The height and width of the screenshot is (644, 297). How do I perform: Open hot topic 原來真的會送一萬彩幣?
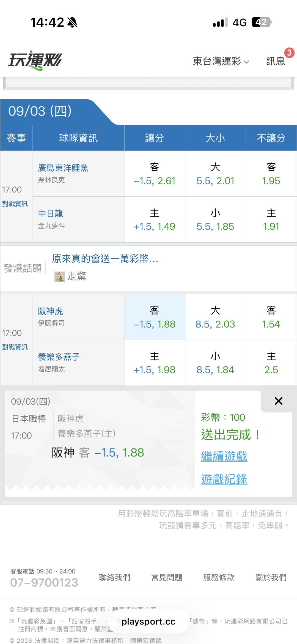pyautogui.click(x=105, y=259)
